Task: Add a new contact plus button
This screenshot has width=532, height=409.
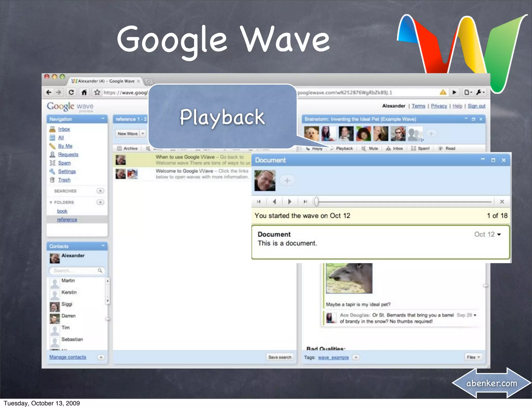Action: click(x=101, y=357)
